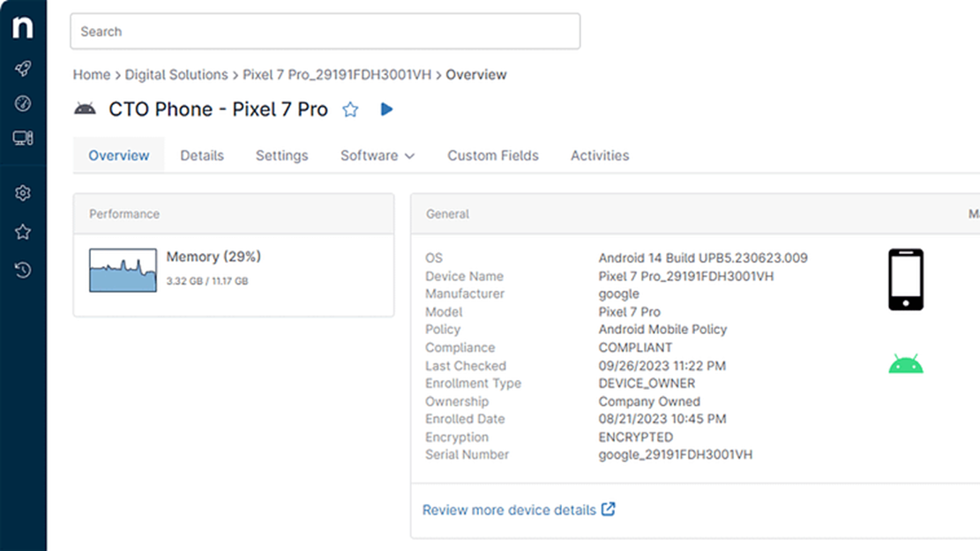The height and width of the screenshot is (551, 980).
Task: Click the play button beside device name
Action: pos(386,109)
